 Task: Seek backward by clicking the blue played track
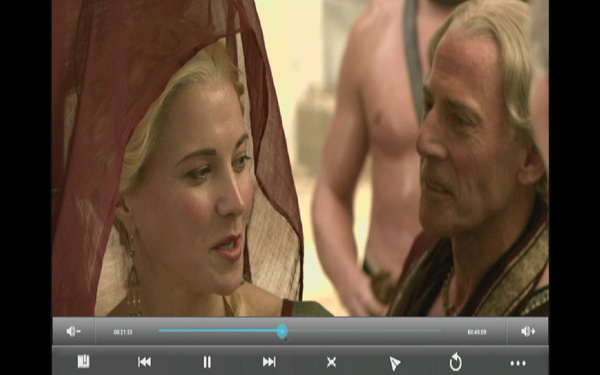coord(218,331)
